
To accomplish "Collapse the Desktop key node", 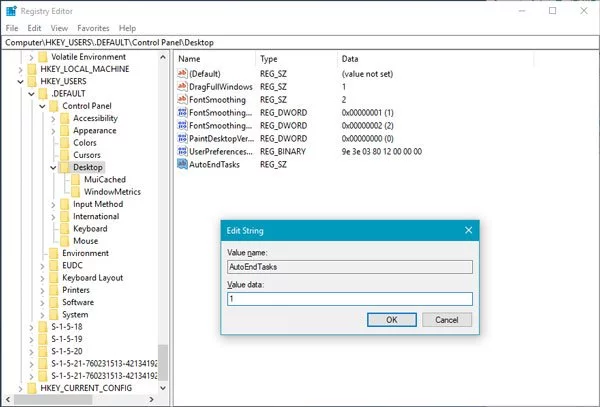I will tap(54, 167).
